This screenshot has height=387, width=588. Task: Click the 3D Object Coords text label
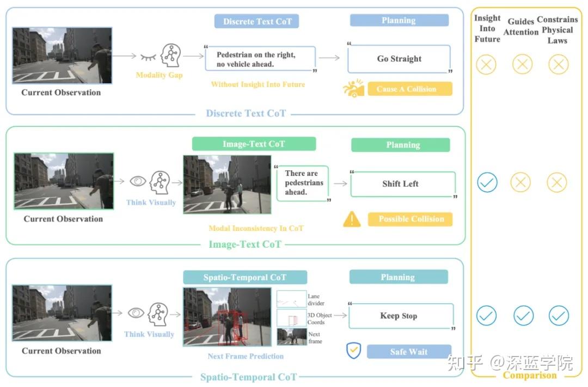tap(320, 318)
